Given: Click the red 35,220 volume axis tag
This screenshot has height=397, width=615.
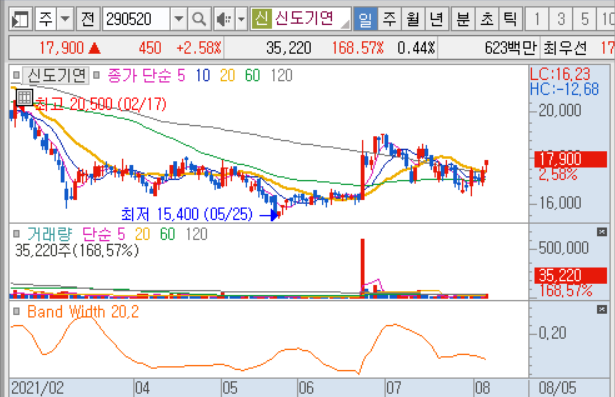Looking at the screenshot, I should coord(571,275).
